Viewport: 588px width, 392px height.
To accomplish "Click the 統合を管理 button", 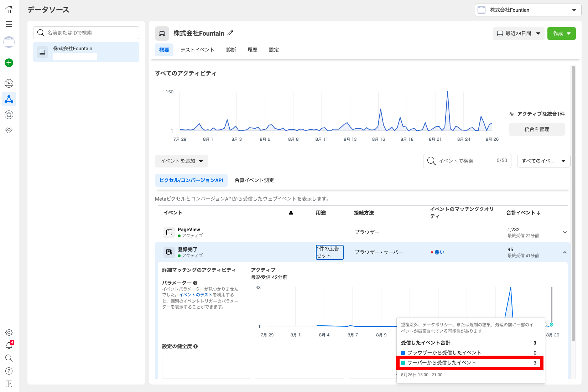I will 536,129.
